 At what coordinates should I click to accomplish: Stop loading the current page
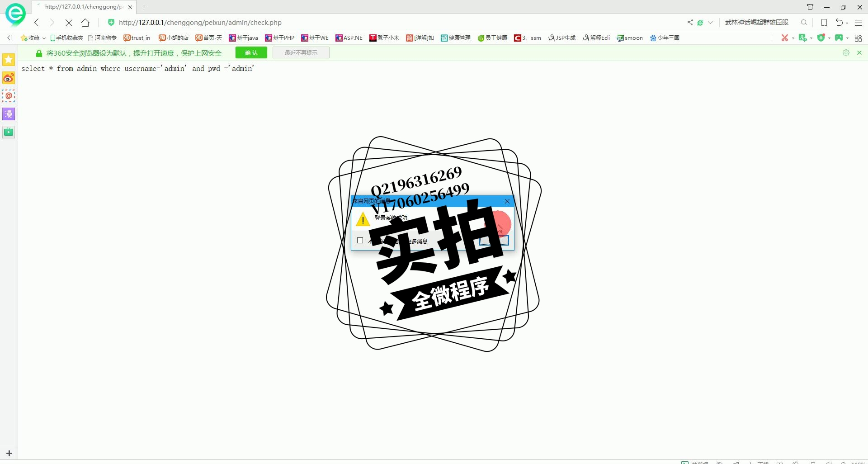(x=69, y=23)
